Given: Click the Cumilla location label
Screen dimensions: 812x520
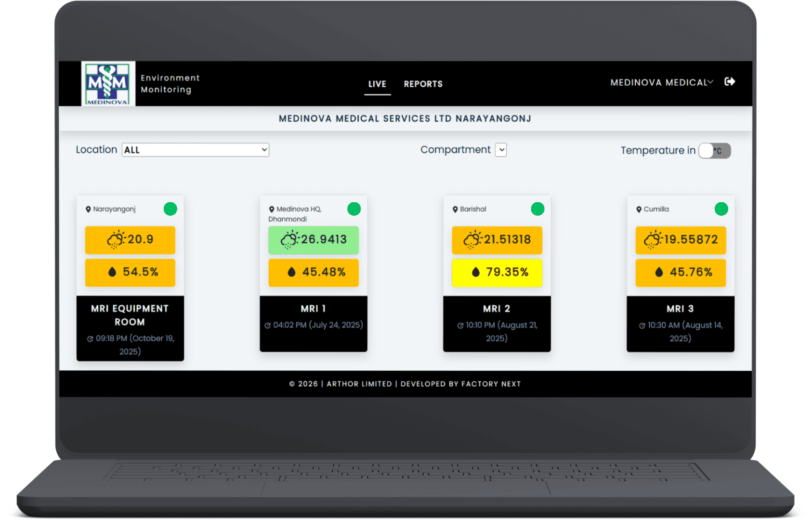Looking at the screenshot, I should pos(656,209).
